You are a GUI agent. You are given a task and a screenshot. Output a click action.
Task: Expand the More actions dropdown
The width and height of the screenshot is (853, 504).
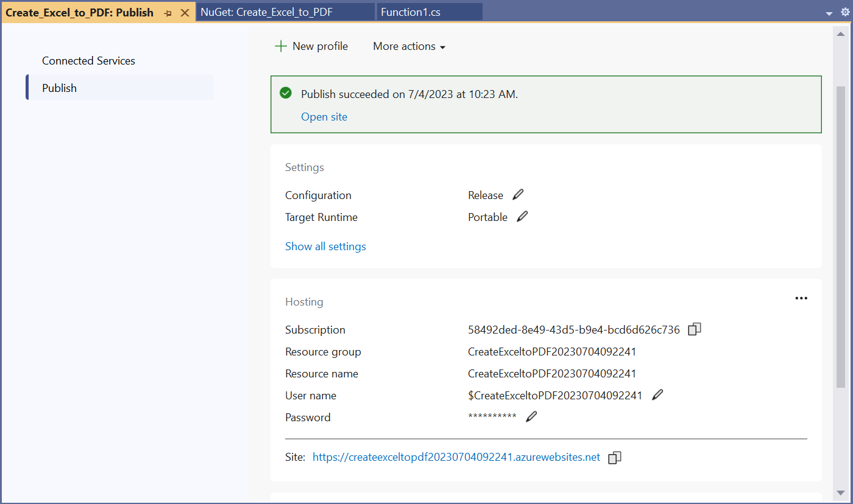(x=409, y=46)
